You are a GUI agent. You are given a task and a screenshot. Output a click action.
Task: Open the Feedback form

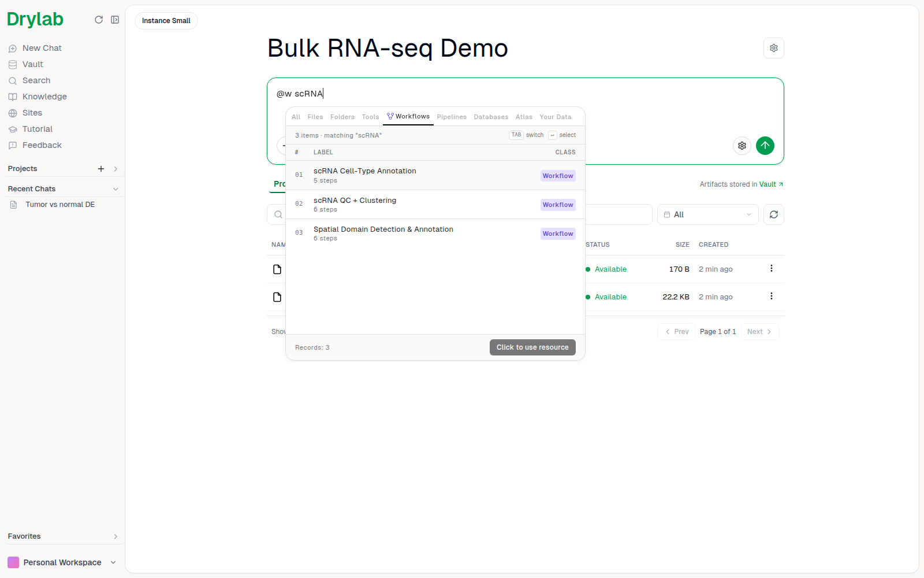click(35, 145)
